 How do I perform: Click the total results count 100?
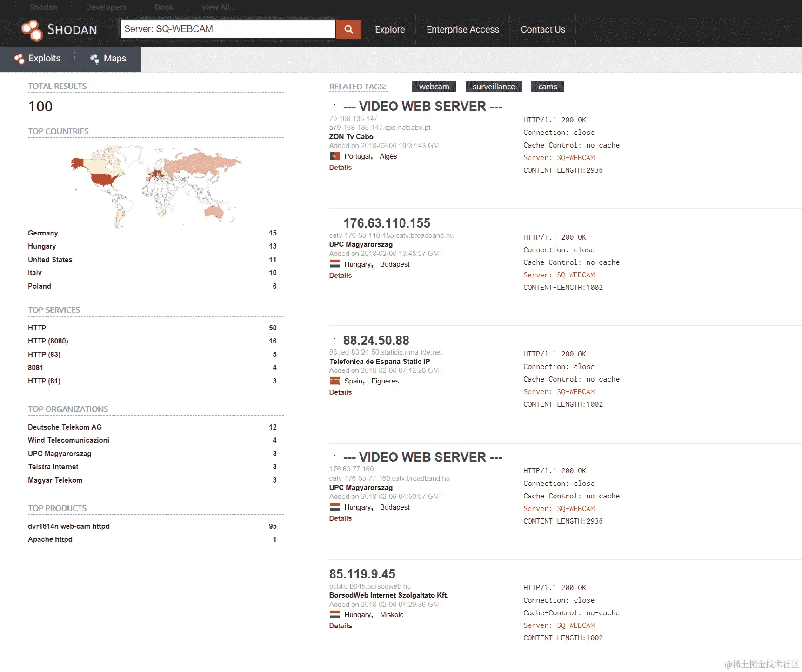coord(40,107)
